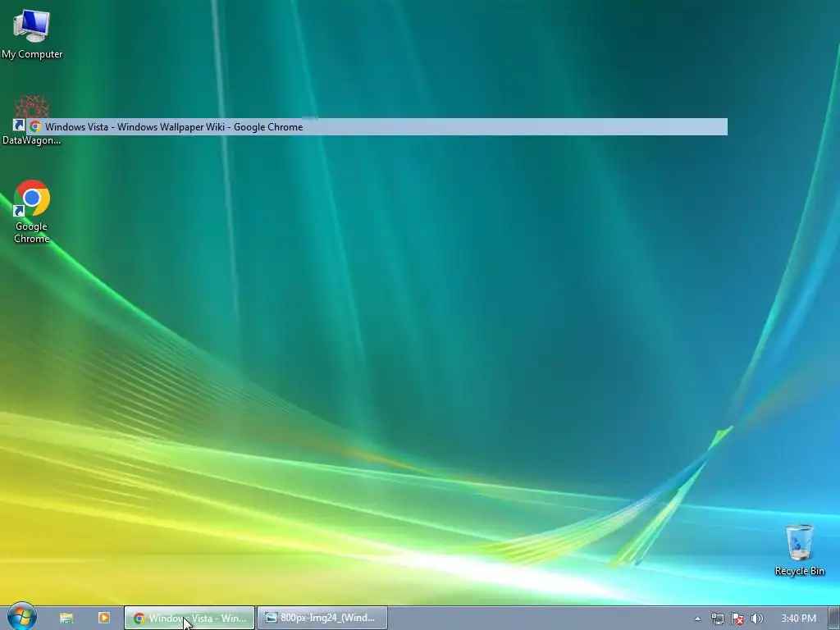Select the Recycle Bin desktop icon

799,550
